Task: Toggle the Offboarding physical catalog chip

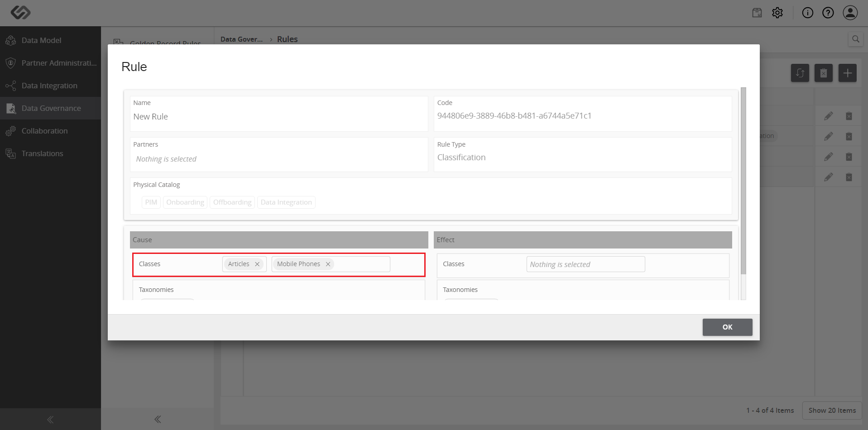Action: tap(232, 202)
